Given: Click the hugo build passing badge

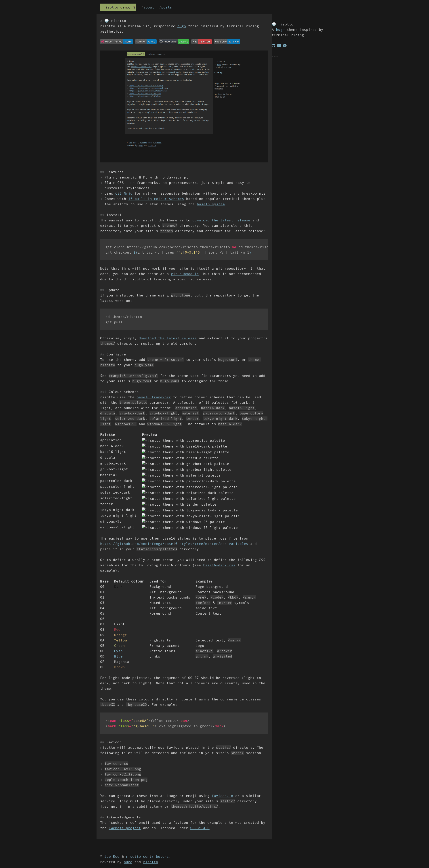Looking at the screenshot, I should point(174,42).
